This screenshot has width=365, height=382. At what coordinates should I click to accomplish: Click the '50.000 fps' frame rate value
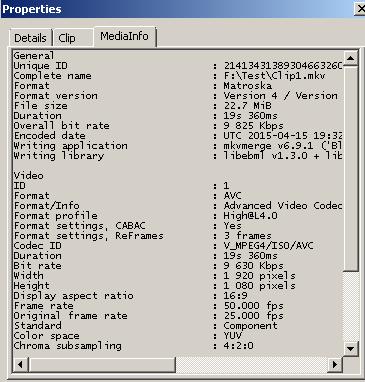tap(253, 306)
